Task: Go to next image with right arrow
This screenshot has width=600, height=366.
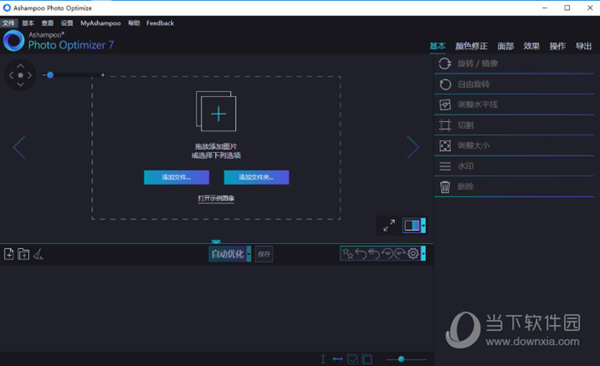Action: coord(413,147)
